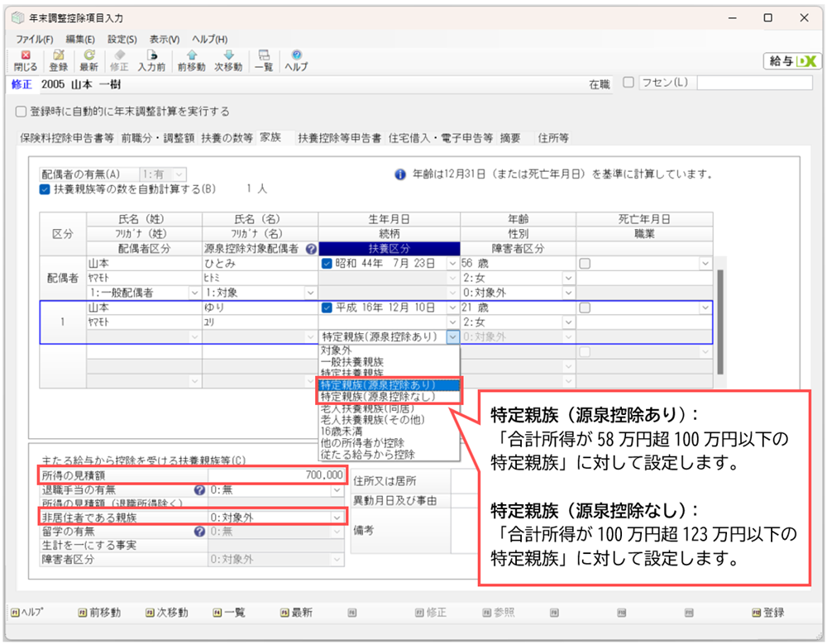This screenshot has height=644, width=827.
Task: Click the 閉じる (close) toolbar icon
Action: point(26,60)
